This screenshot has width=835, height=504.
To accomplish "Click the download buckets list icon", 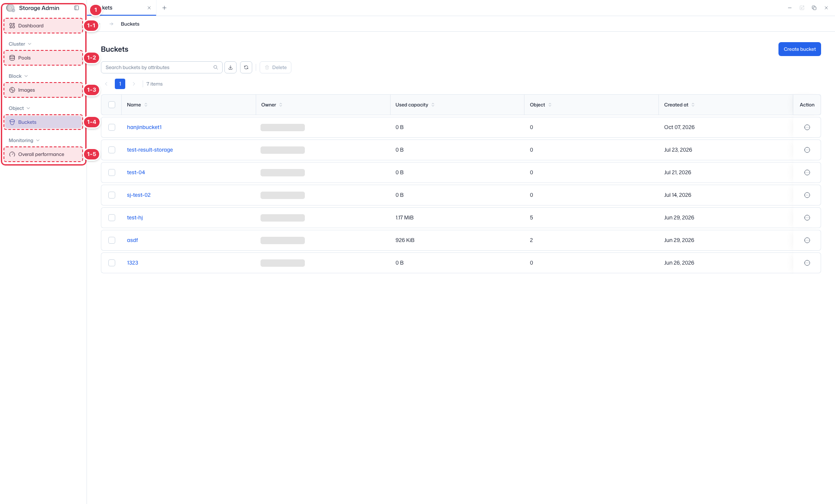I will [230, 67].
